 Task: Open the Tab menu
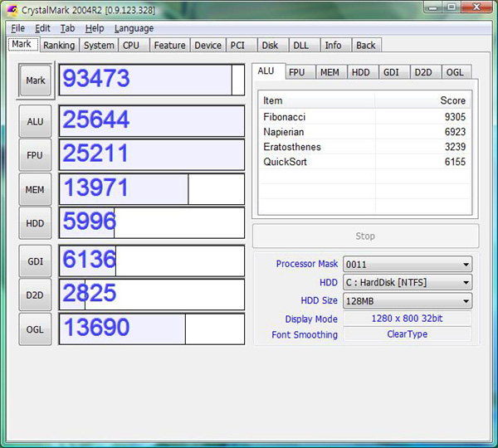[68, 28]
